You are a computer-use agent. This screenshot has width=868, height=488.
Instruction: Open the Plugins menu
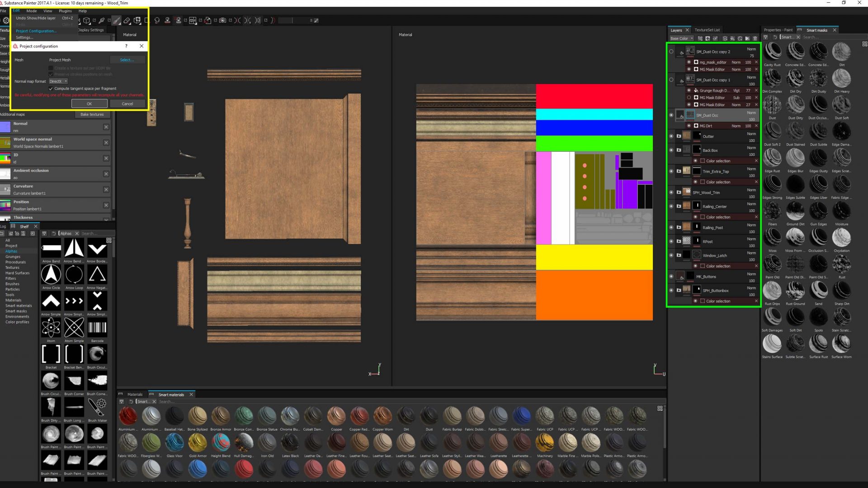click(x=65, y=11)
